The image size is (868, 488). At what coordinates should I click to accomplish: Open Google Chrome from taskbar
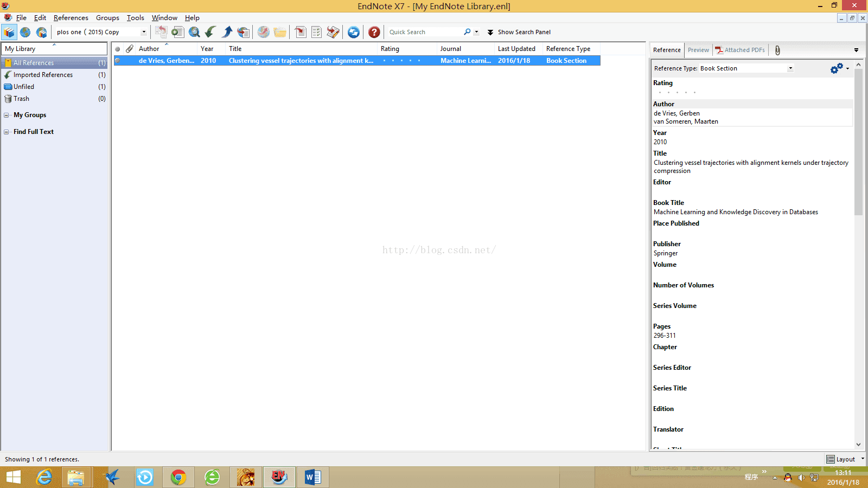(x=178, y=477)
